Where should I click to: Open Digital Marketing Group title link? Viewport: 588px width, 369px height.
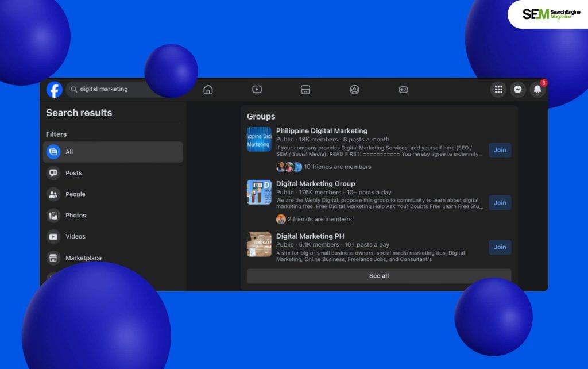pos(315,183)
